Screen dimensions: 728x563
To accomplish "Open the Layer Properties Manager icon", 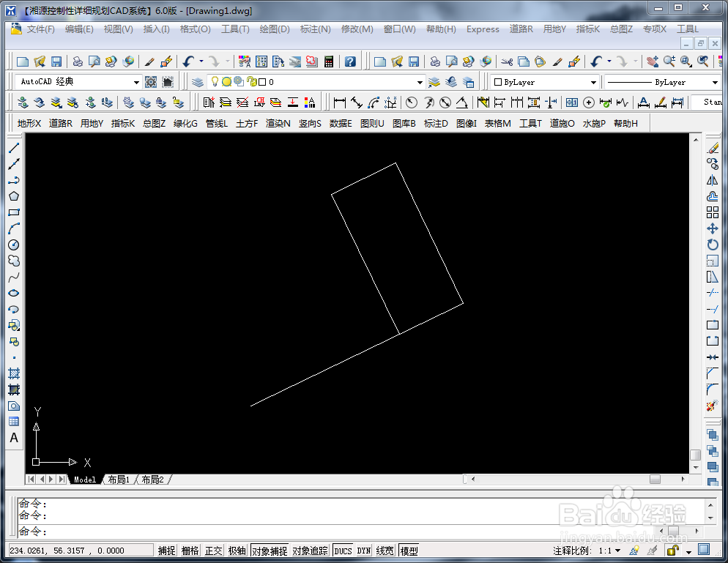I will click(198, 82).
